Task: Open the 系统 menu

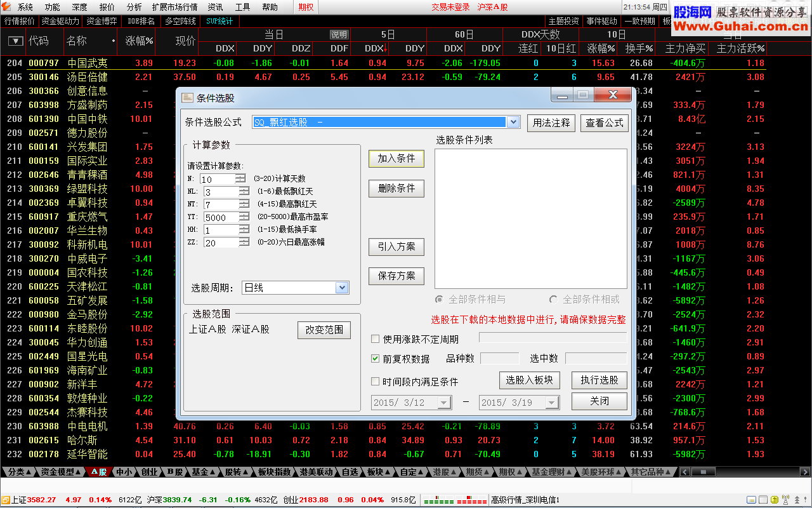Action: [25, 7]
